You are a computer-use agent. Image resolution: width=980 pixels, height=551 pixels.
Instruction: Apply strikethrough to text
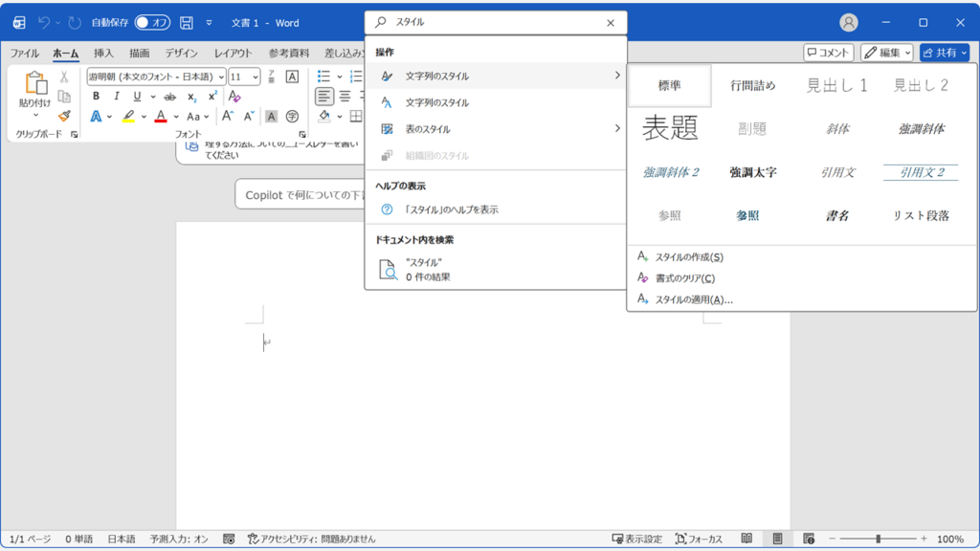coord(170,98)
